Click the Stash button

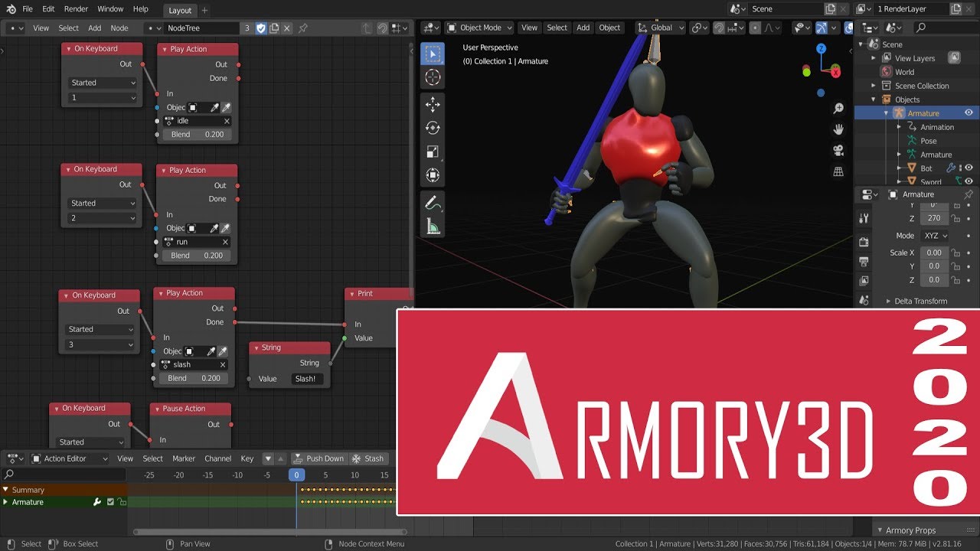pyautogui.click(x=367, y=458)
